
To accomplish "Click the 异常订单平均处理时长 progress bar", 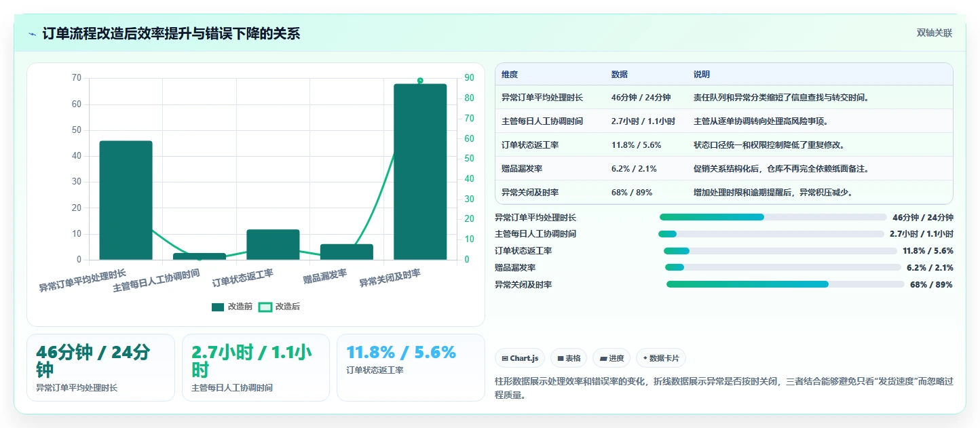I will click(773, 217).
